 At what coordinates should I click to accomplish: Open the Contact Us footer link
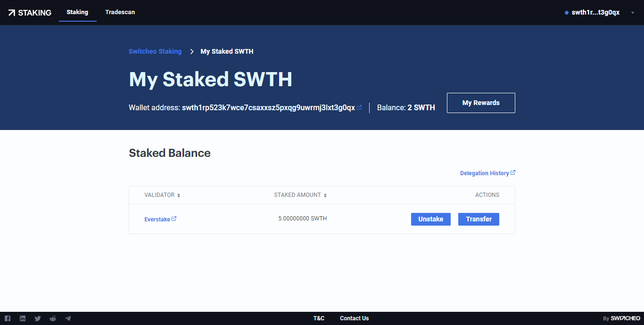coord(355,318)
